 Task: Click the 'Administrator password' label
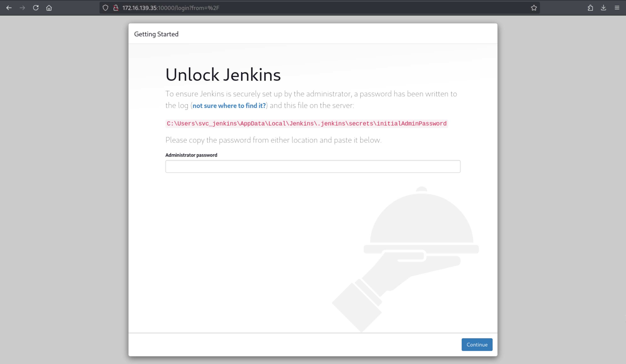[x=191, y=155]
